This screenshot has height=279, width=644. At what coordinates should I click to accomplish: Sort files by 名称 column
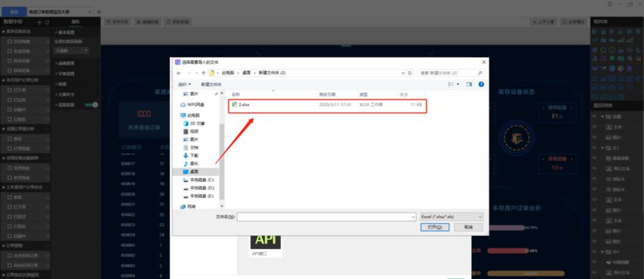click(236, 94)
